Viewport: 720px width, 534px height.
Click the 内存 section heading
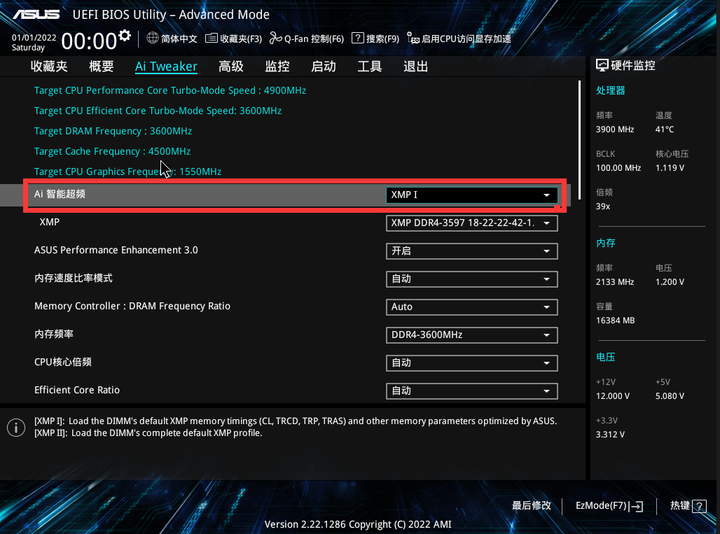tap(605, 243)
